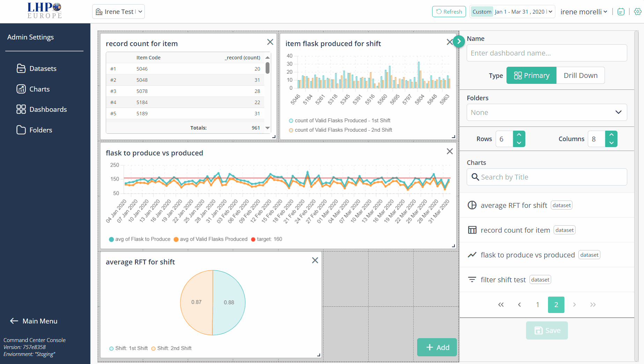Remove the average RFT for shift widget
This screenshot has height=364, width=644.
point(315,260)
